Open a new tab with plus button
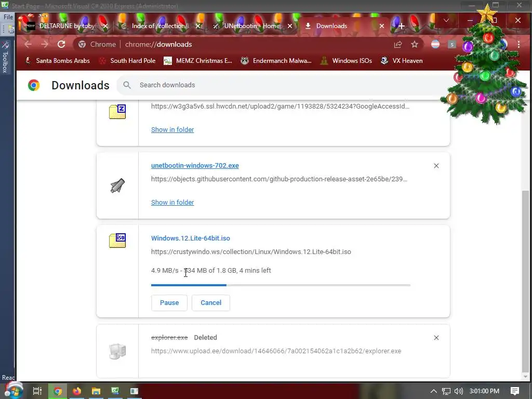The width and height of the screenshot is (532, 399). (402, 26)
